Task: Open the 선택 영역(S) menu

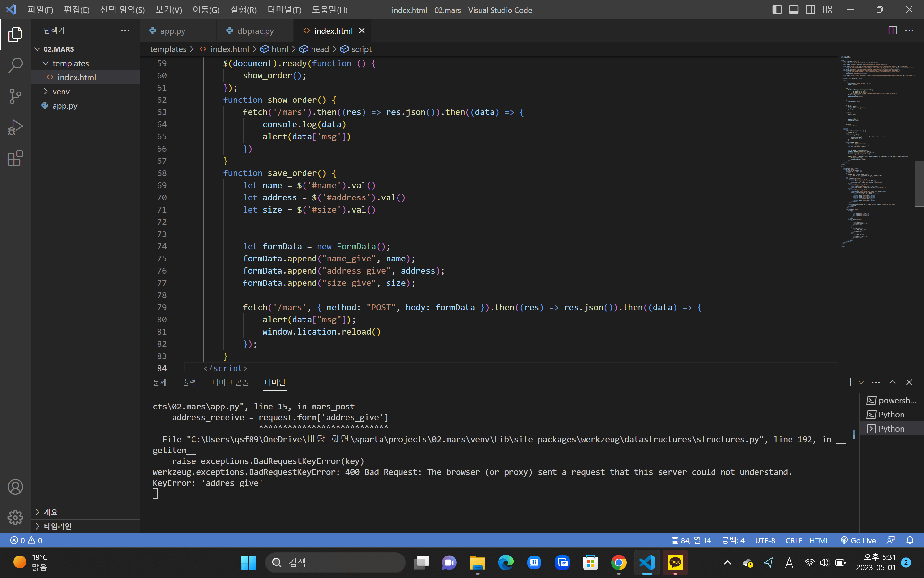Action: pos(122,10)
